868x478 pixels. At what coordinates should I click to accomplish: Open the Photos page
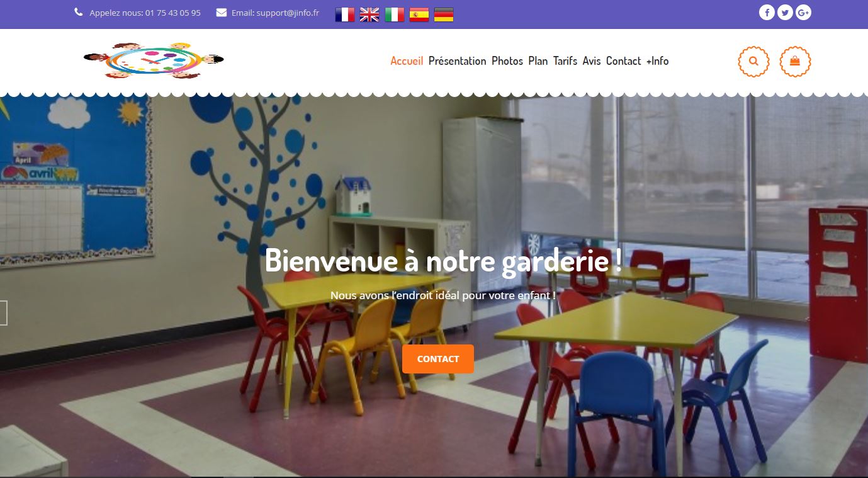507,61
